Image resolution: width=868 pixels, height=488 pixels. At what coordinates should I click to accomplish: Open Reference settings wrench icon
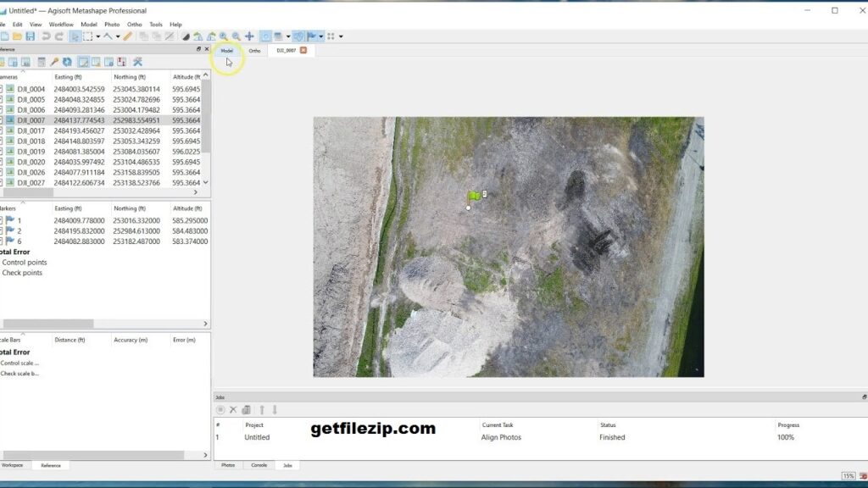pos(137,62)
